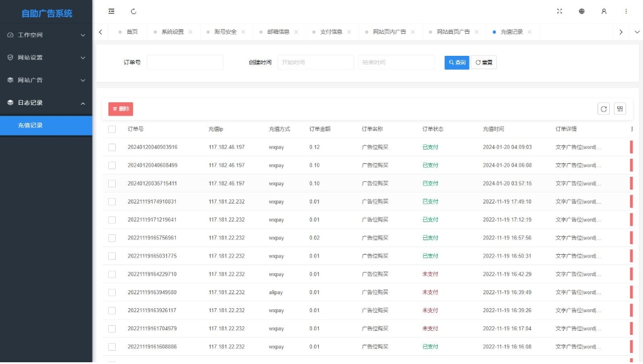
Task: Open the vertical three-dot more menu
Action: (x=626, y=12)
